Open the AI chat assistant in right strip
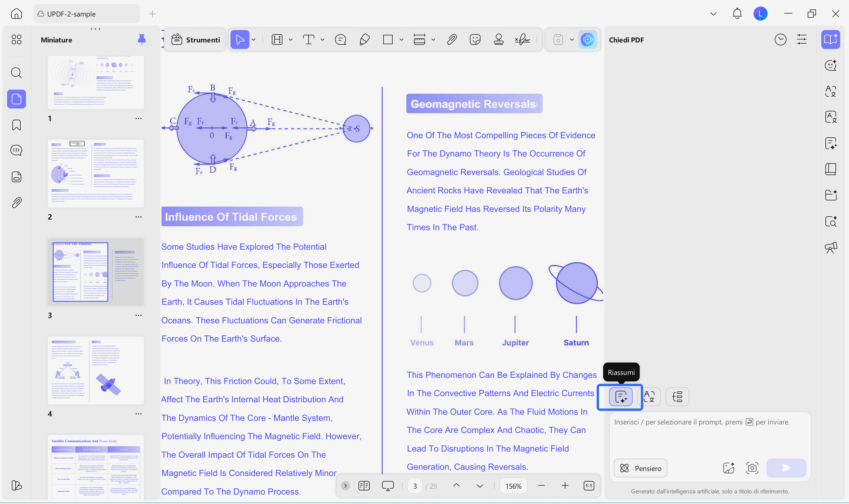Screen dimensions: 849x504 [831, 65]
